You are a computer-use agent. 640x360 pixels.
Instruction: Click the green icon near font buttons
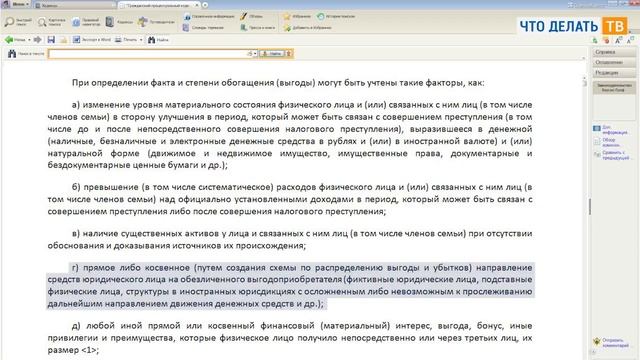(595, 40)
